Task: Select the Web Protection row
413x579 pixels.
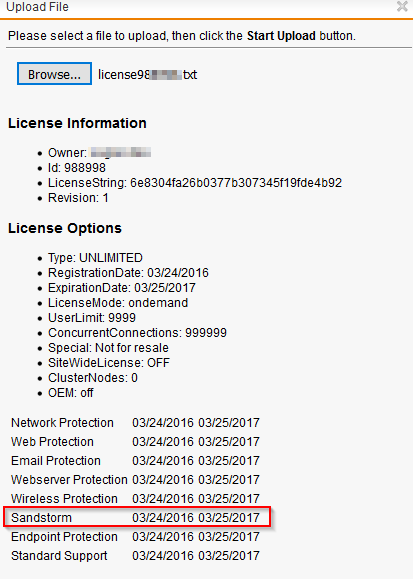Action: pos(135,442)
